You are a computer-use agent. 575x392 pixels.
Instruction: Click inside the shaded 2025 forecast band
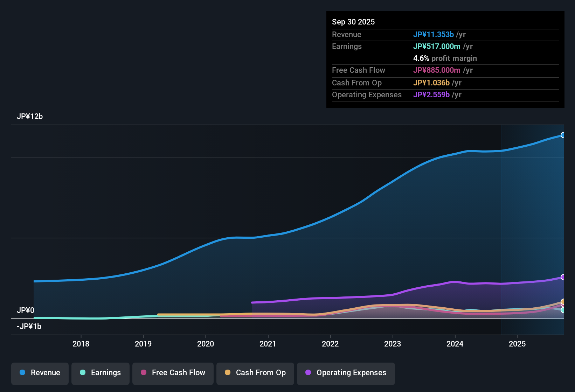pos(532,210)
